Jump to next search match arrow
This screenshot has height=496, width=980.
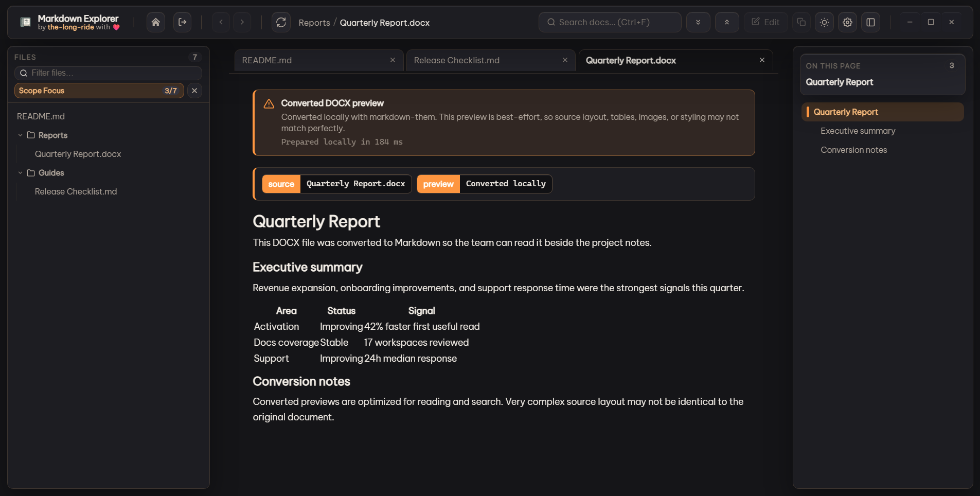pos(698,22)
